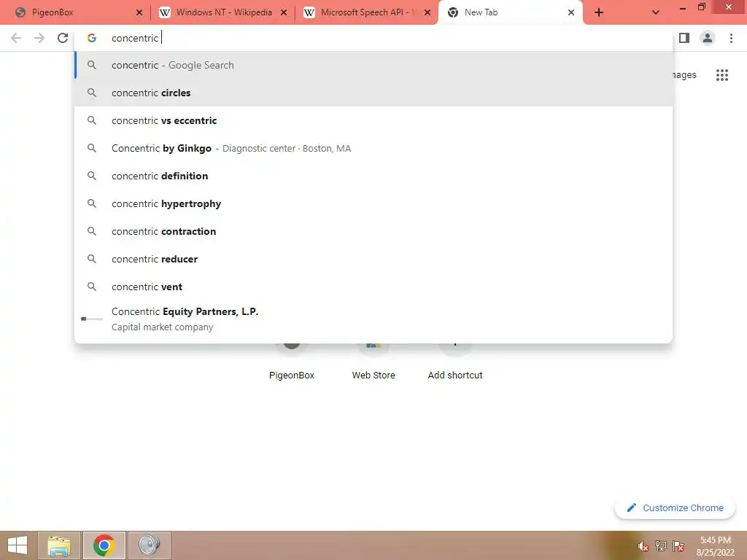Open File Explorer from the taskbar
The width and height of the screenshot is (747, 560).
[59, 545]
